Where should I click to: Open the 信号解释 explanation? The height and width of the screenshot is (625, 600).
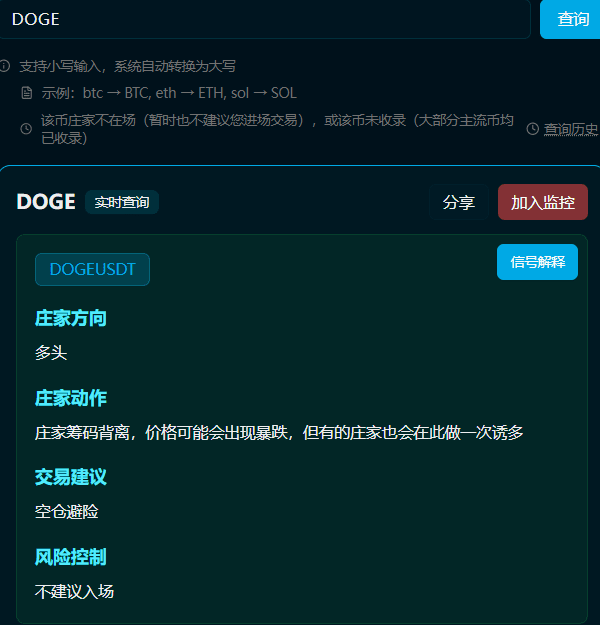coord(537,262)
